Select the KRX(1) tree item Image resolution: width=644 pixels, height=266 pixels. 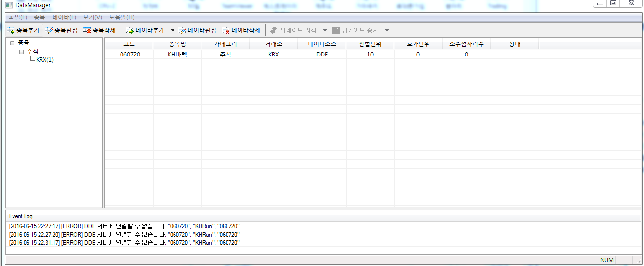45,60
